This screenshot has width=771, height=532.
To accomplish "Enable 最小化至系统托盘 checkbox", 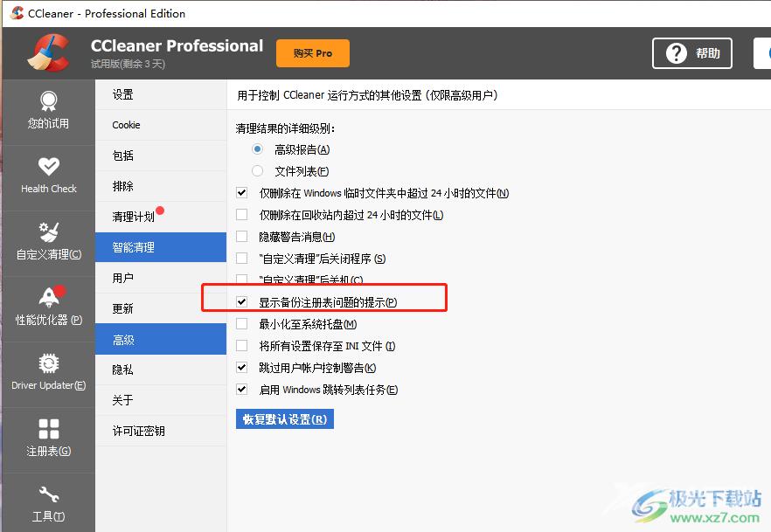I will (242, 324).
